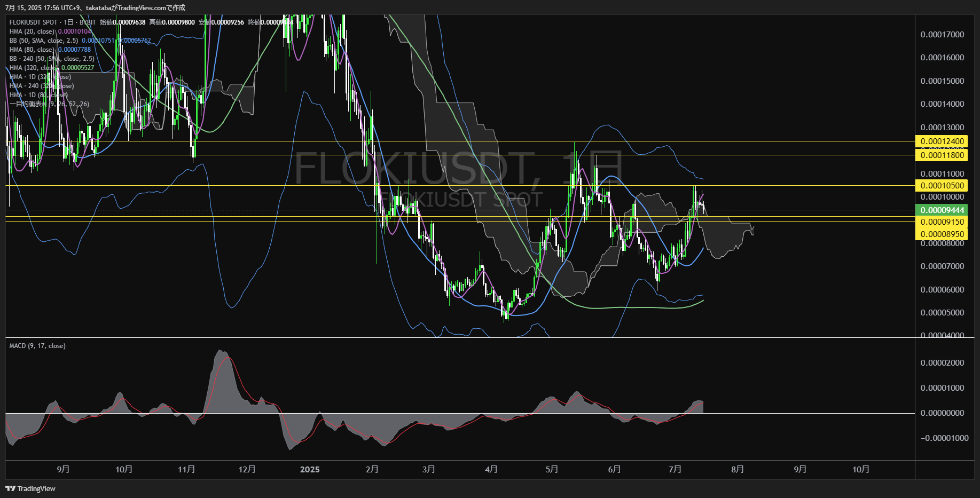Screen dimensions: 980x498
Task: Select the BB (50, SMA, close, 2.5) legend entry
Action: coord(44,41)
